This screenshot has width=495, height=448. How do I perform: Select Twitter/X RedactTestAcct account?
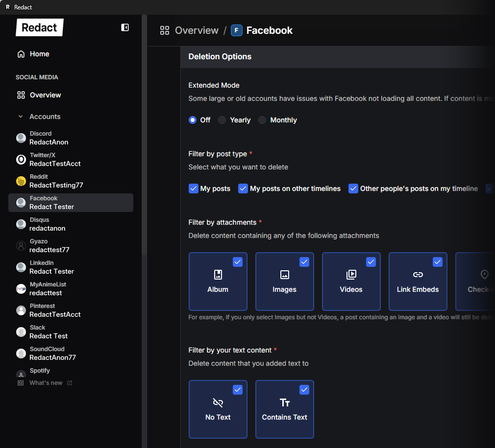click(71, 160)
